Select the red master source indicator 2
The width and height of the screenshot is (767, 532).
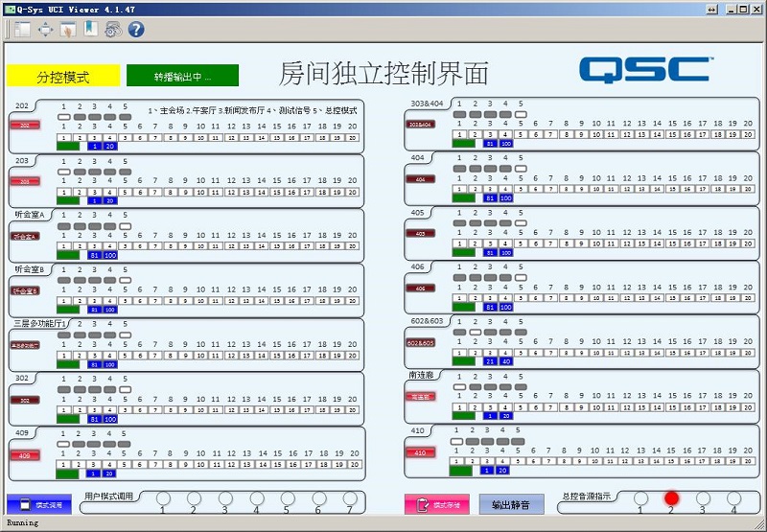671,498
